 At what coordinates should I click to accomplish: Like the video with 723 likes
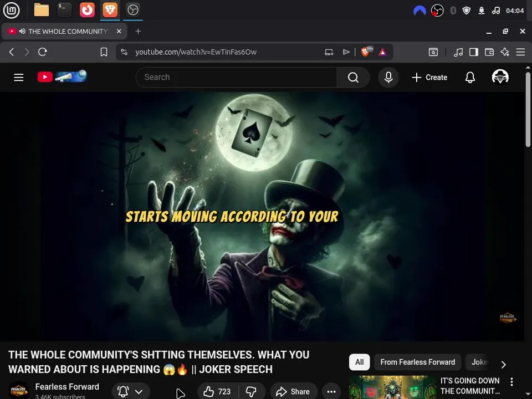coord(217,392)
